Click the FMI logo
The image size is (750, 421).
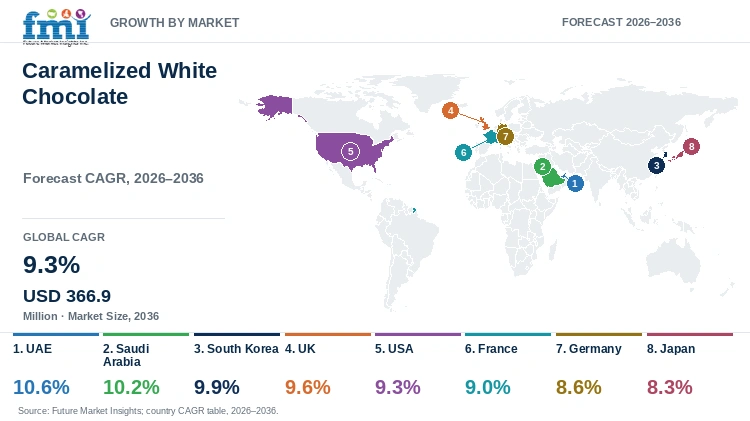point(56,27)
